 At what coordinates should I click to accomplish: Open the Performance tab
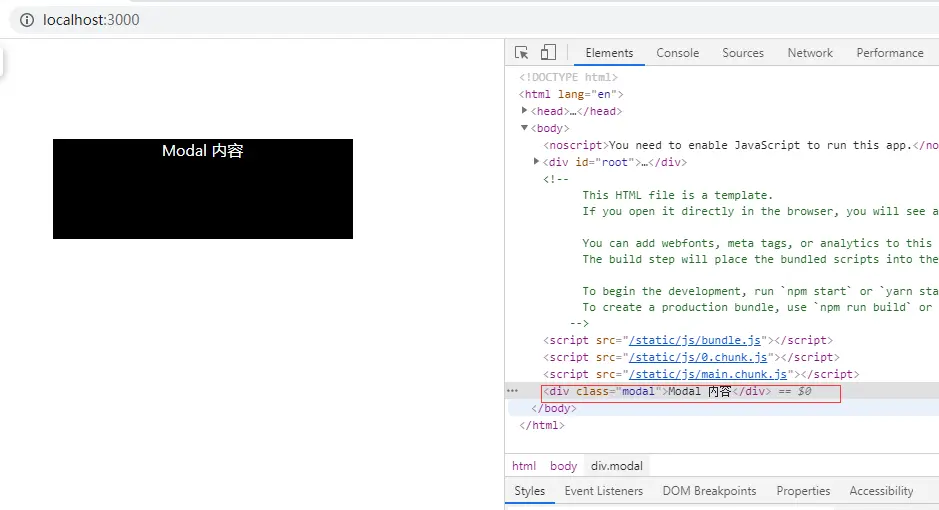click(x=890, y=53)
